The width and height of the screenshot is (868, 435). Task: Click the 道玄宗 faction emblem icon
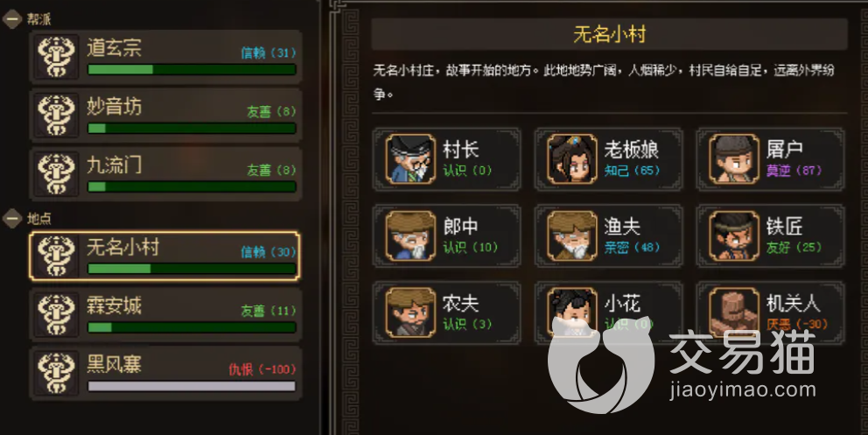[x=56, y=57]
